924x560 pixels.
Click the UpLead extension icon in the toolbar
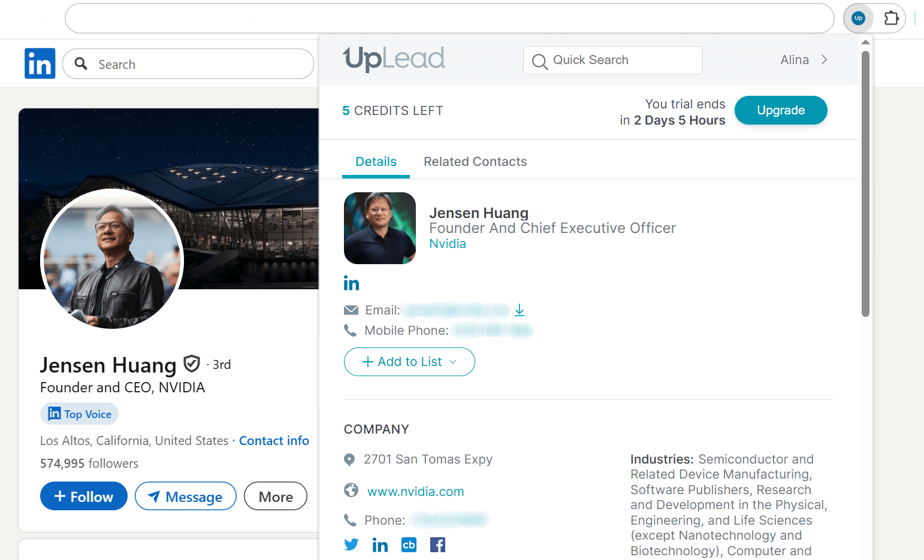pyautogui.click(x=858, y=19)
